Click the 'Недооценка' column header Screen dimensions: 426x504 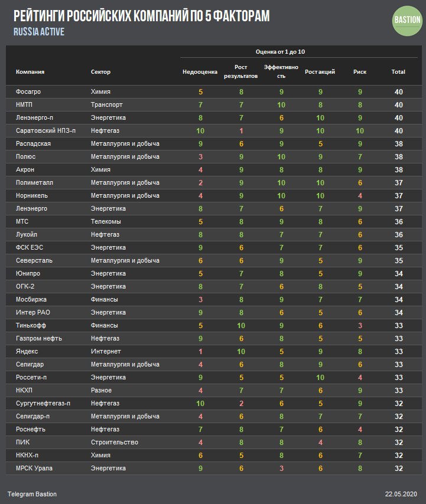click(x=200, y=71)
